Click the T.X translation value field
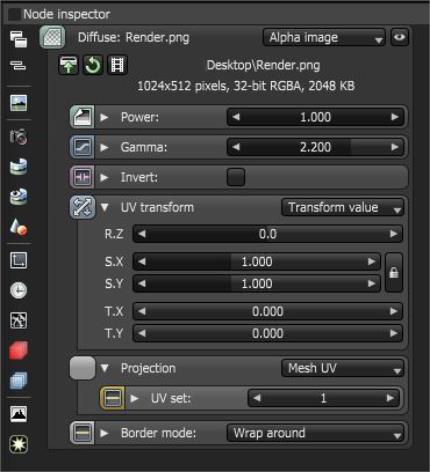 pos(268,312)
